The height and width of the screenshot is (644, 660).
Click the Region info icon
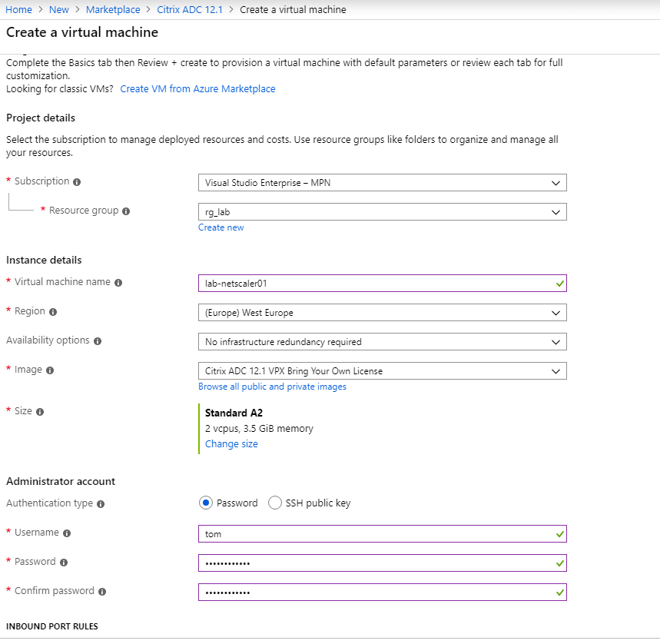pyautogui.click(x=52, y=312)
